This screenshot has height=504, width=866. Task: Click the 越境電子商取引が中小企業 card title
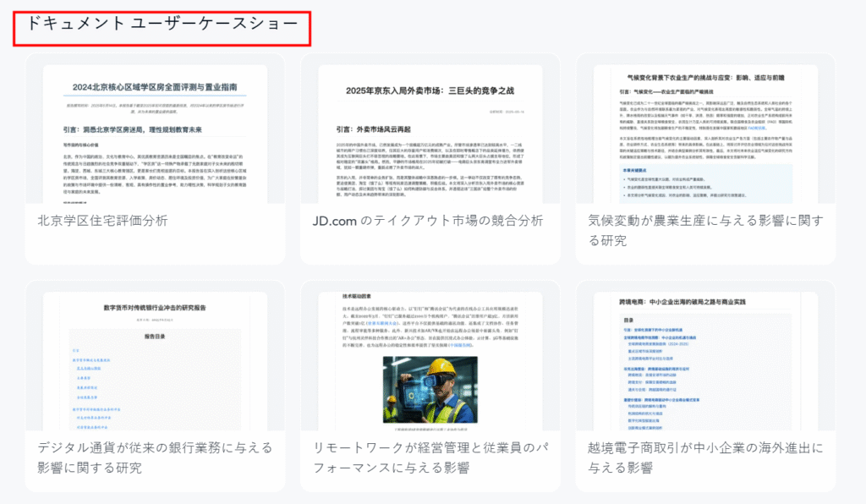pyautogui.click(x=704, y=457)
